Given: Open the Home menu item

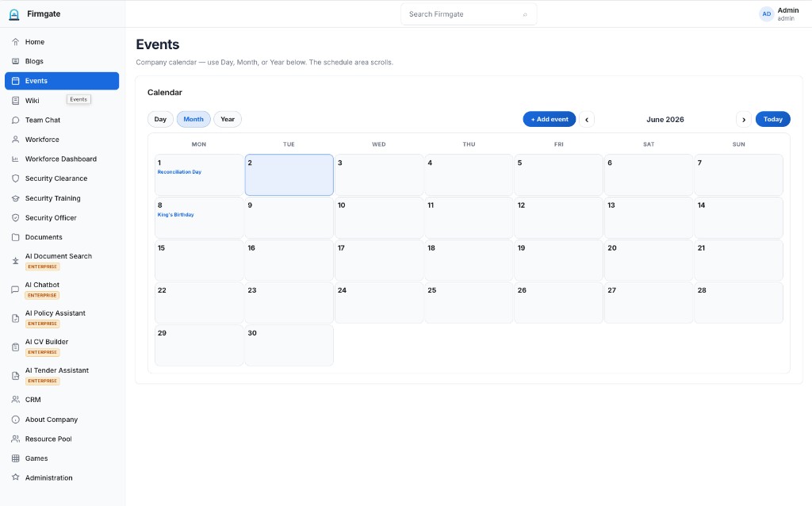Looking at the screenshot, I should tap(62, 42).
